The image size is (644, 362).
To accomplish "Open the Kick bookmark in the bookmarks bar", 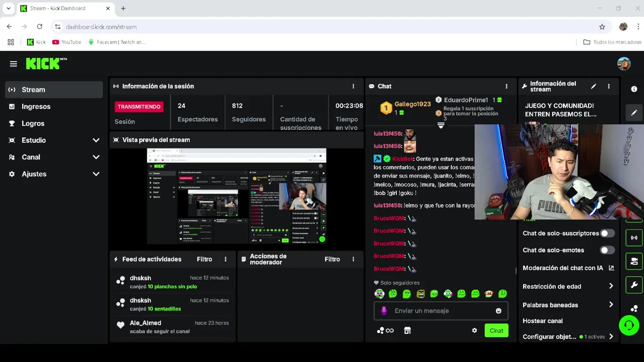I will [x=36, y=42].
